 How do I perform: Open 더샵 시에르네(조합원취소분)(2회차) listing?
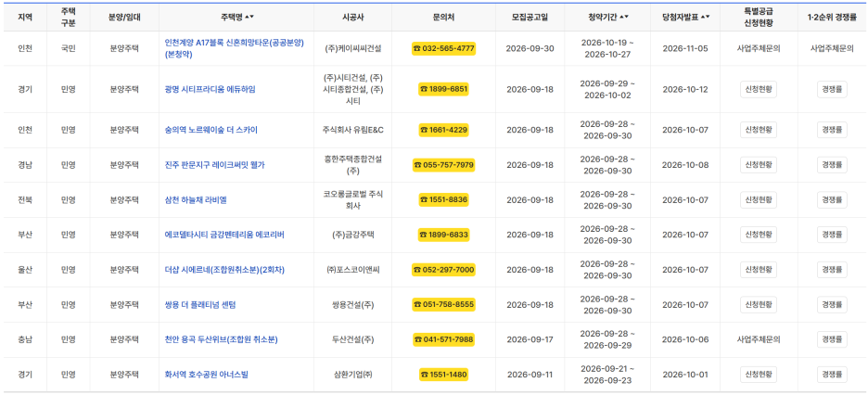(x=224, y=270)
